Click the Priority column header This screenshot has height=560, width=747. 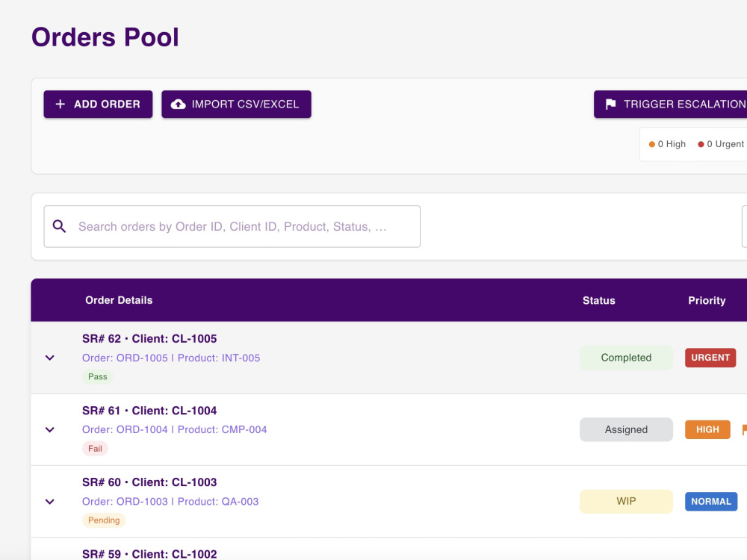pos(707,300)
